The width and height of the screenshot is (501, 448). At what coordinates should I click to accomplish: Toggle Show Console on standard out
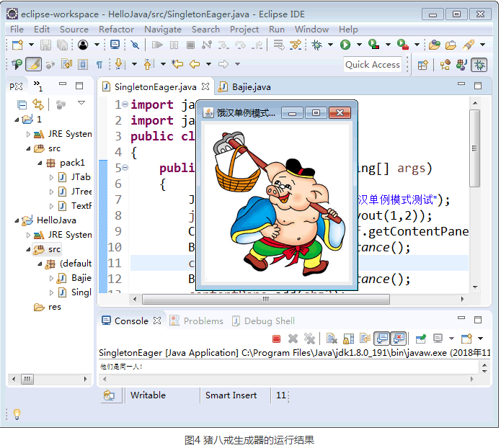coord(381,339)
